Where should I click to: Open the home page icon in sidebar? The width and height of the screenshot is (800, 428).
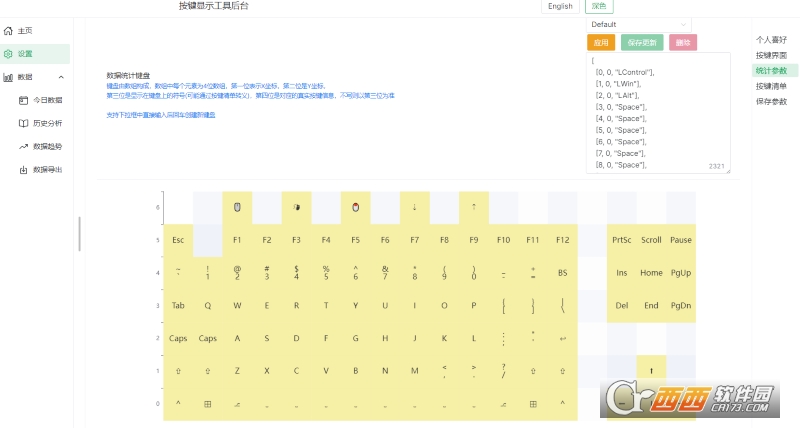click(8, 31)
